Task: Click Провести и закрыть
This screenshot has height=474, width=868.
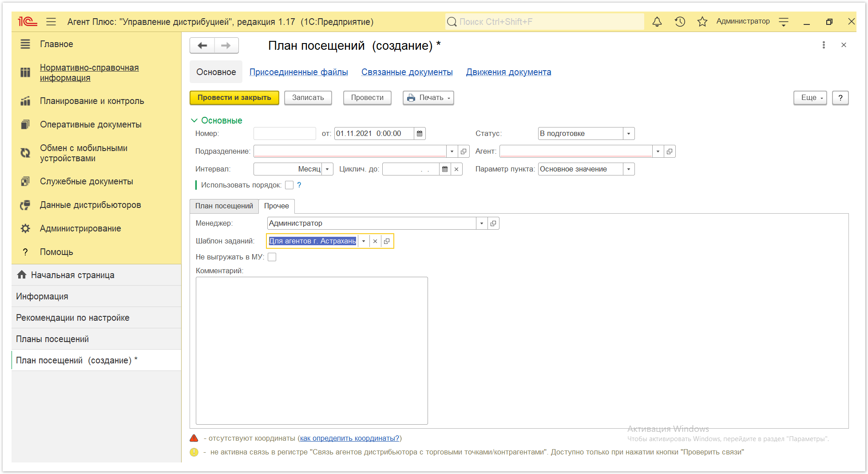Action: (x=234, y=98)
